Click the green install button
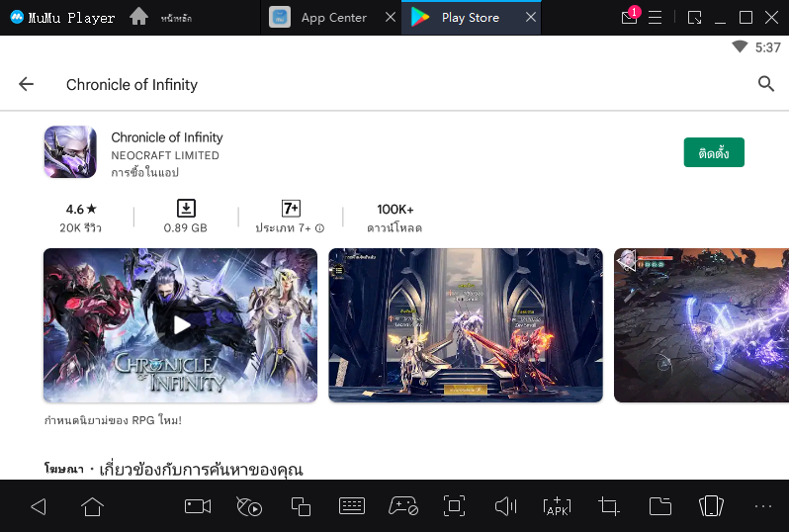The width and height of the screenshot is (789, 532). tap(713, 152)
